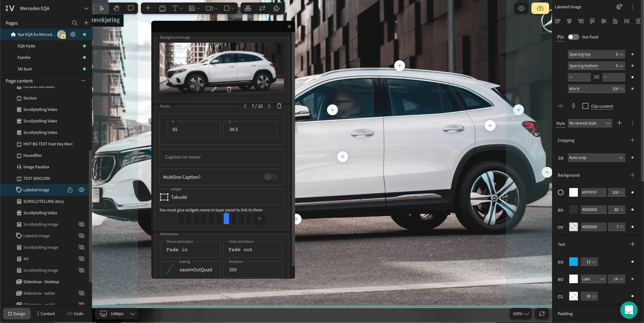Open the plugins puzzle icon
This screenshot has height=323, width=644.
coord(276,8)
